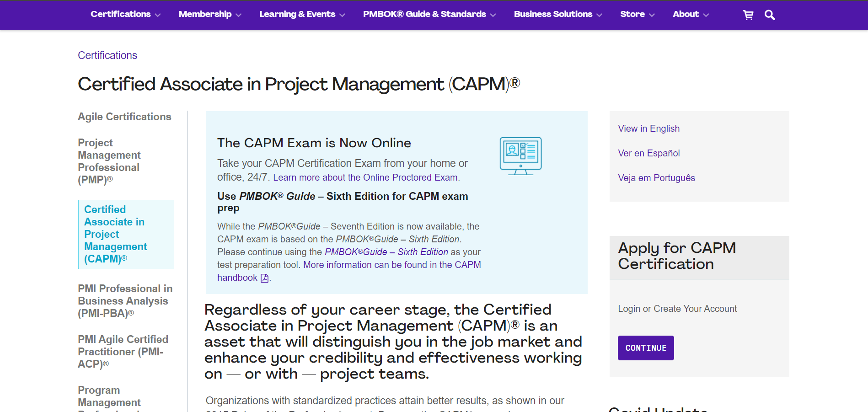868x412 pixels.
Task: Open the Learning & Events menu
Action: coord(297,14)
